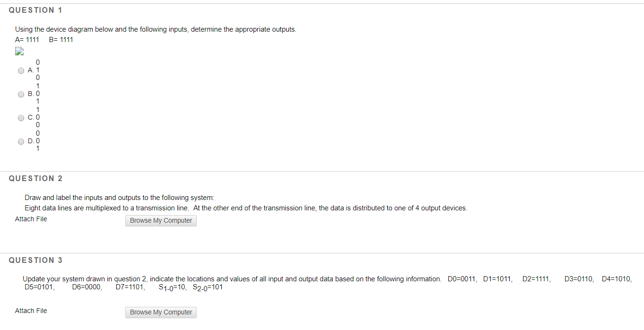Screen dimensions: 644x330
Task: Click the Attach File label in Question 2
Action: point(31,218)
